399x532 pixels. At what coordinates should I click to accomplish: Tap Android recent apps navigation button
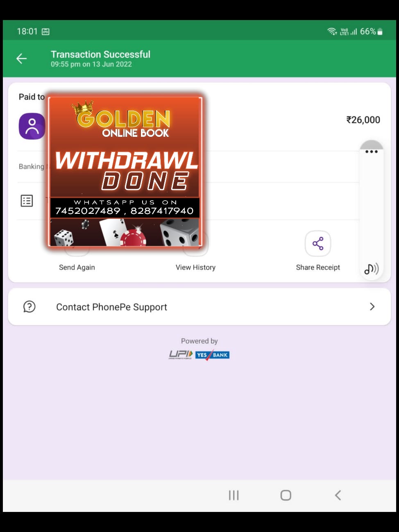tap(234, 495)
